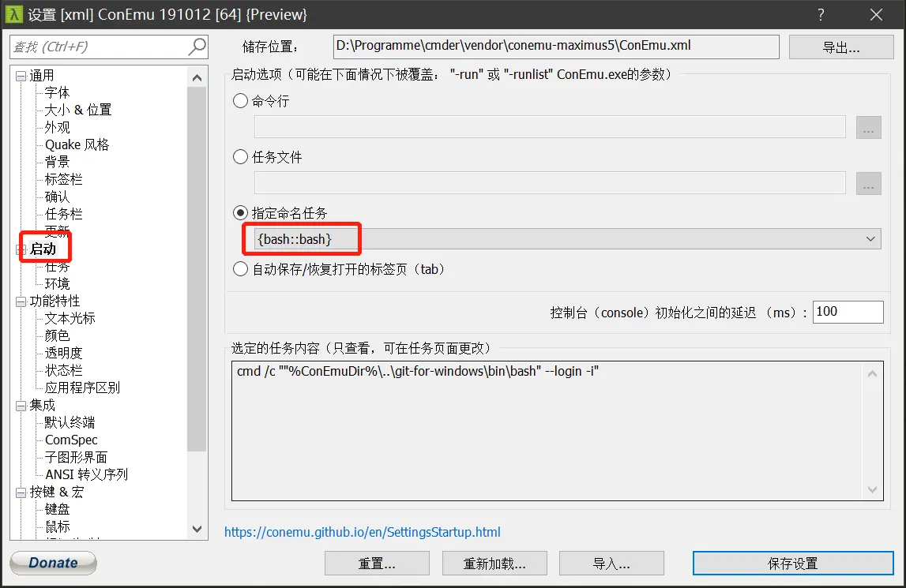The height and width of the screenshot is (588, 906).
Task: Click the Donate button
Action: [53, 563]
